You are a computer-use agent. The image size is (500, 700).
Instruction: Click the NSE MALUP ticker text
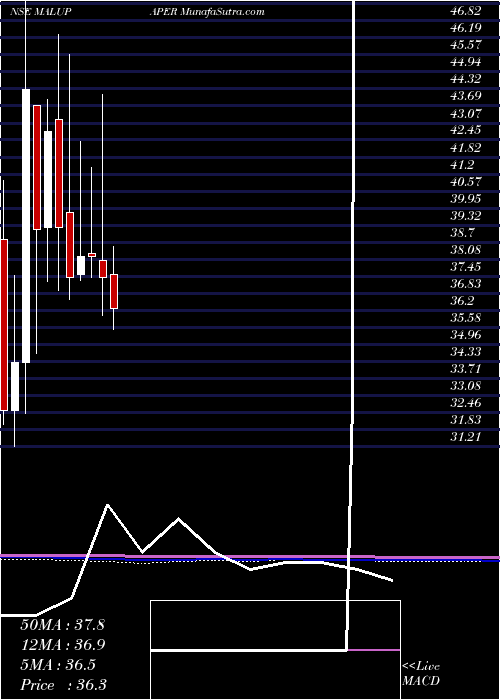(x=41, y=12)
